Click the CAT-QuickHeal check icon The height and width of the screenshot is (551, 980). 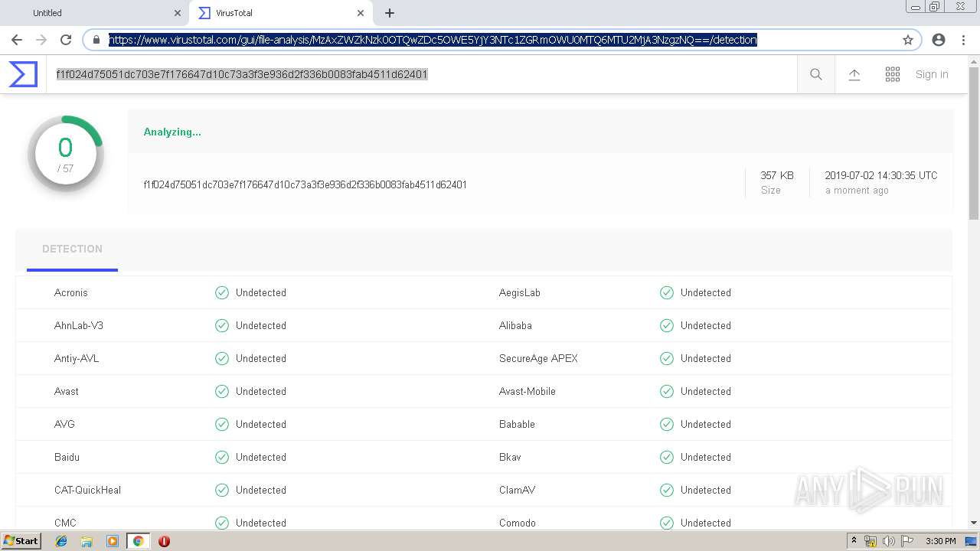click(x=222, y=490)
